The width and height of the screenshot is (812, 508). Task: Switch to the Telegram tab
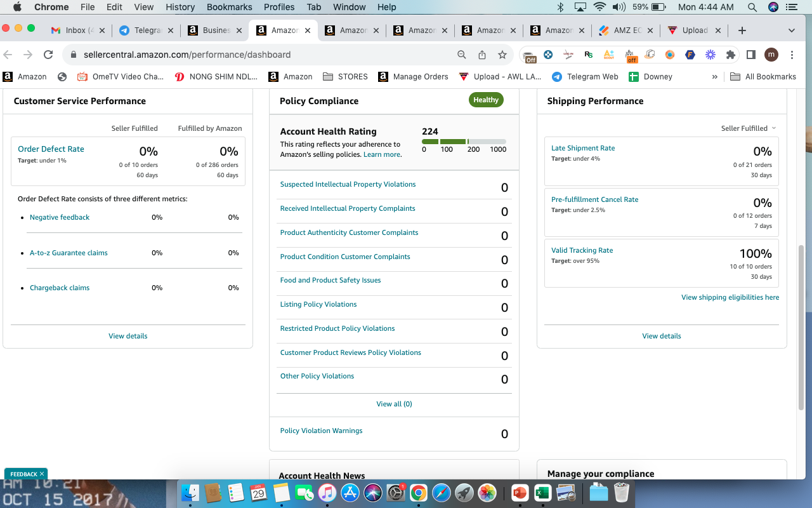(147, 30)
